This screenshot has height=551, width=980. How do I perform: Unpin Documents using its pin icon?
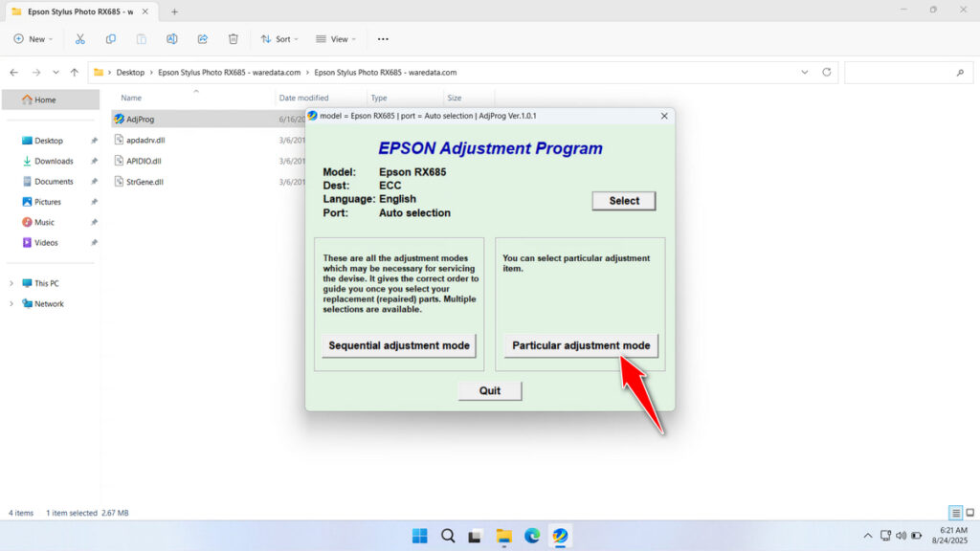pyautogui.click(x=94, y=181)
